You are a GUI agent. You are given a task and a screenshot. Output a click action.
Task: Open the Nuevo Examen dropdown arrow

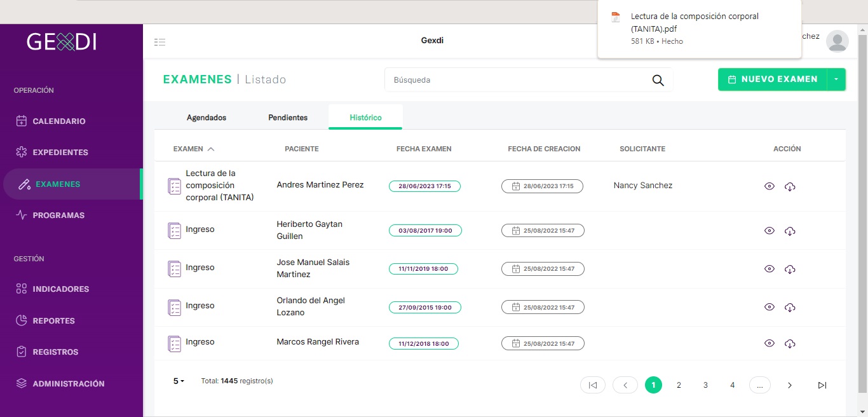point(836,79)
